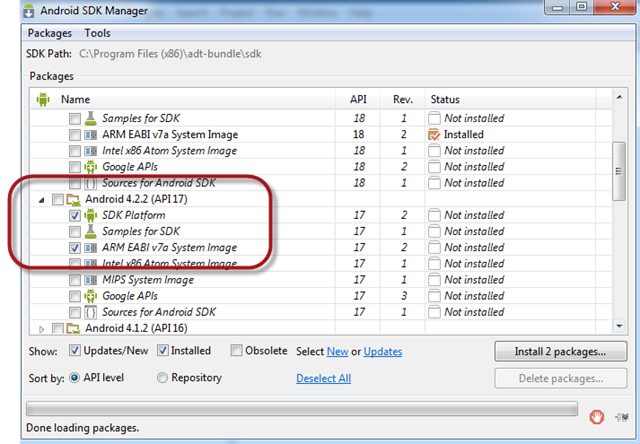Open the Packages menu
This screenshot has width=640, height=444.
pyautogui.click(x=49, y=33)
